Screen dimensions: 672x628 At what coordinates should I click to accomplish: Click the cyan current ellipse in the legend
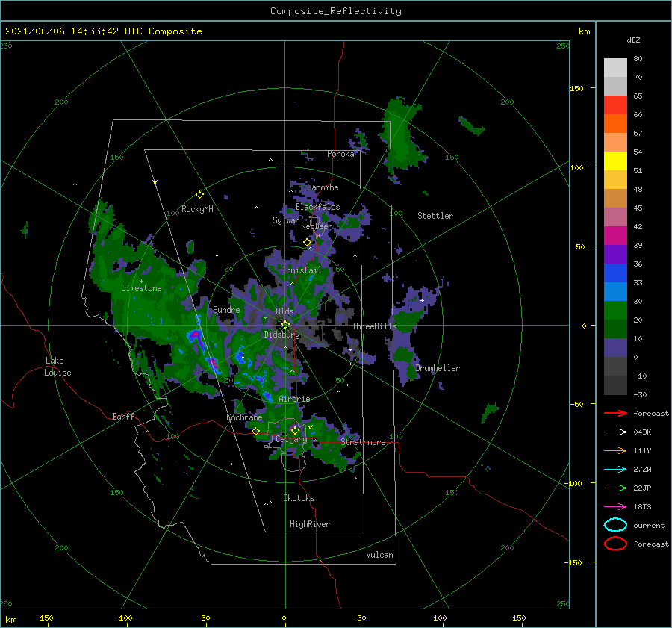pyautogui.click(x=615, y=525)
